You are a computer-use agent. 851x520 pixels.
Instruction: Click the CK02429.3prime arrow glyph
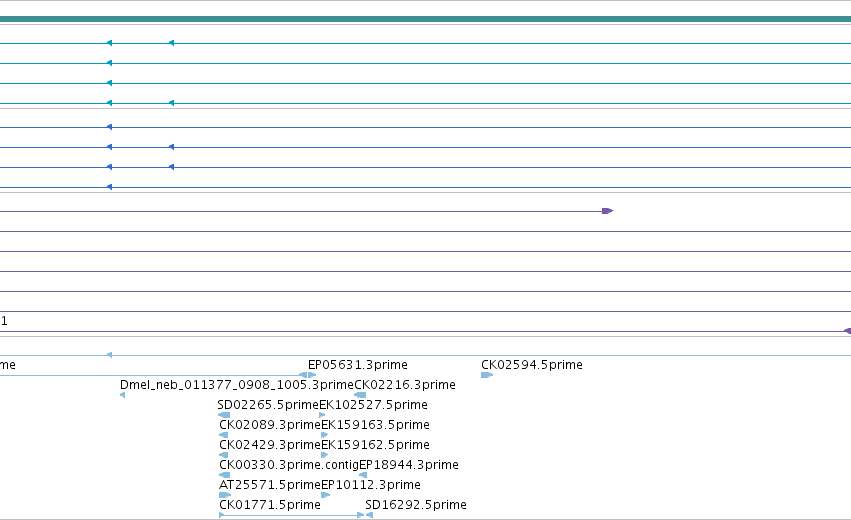click(x=224, y=455)
